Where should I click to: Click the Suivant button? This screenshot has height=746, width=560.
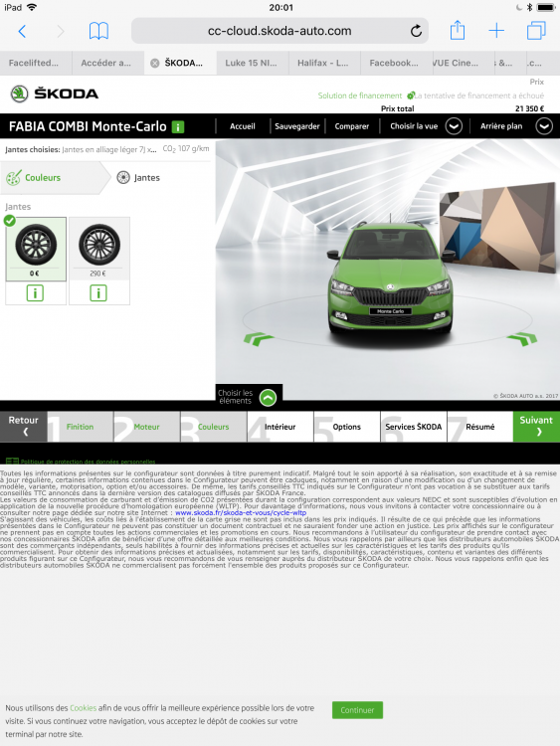pos(536,427)
